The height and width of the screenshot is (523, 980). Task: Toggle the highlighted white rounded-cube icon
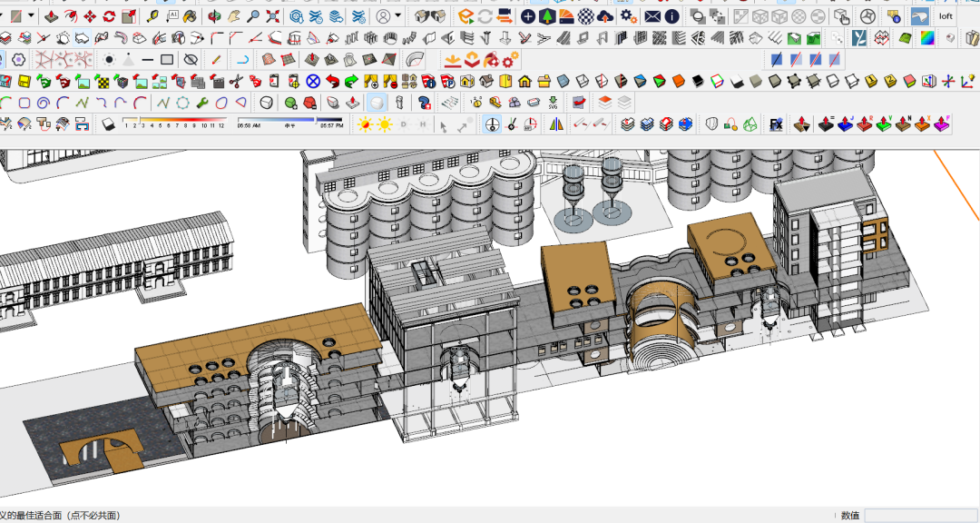click(x=377, y=102)
